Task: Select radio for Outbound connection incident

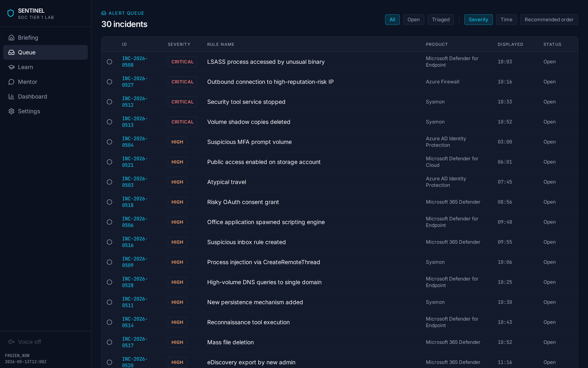Action: click(x=109, y=82)
